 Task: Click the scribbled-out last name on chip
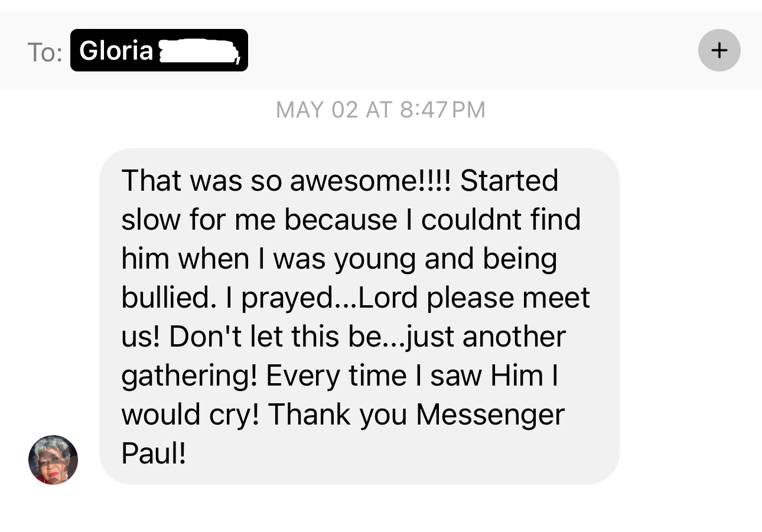click(198, 51)
